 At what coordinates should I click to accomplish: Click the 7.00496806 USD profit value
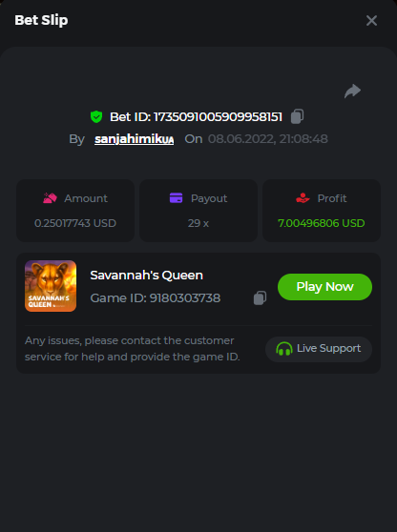[x=322, y=223]
